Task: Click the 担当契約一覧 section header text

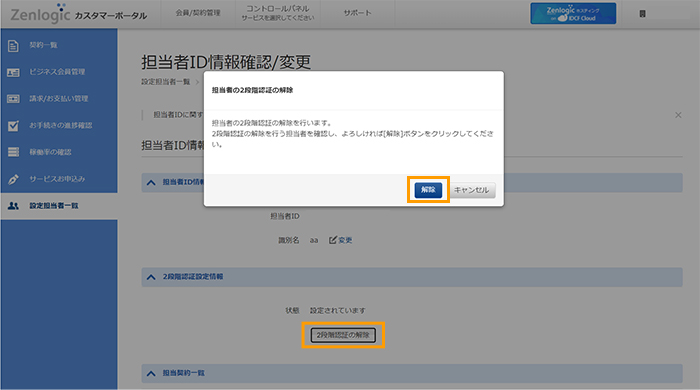Action: [183, 373]
